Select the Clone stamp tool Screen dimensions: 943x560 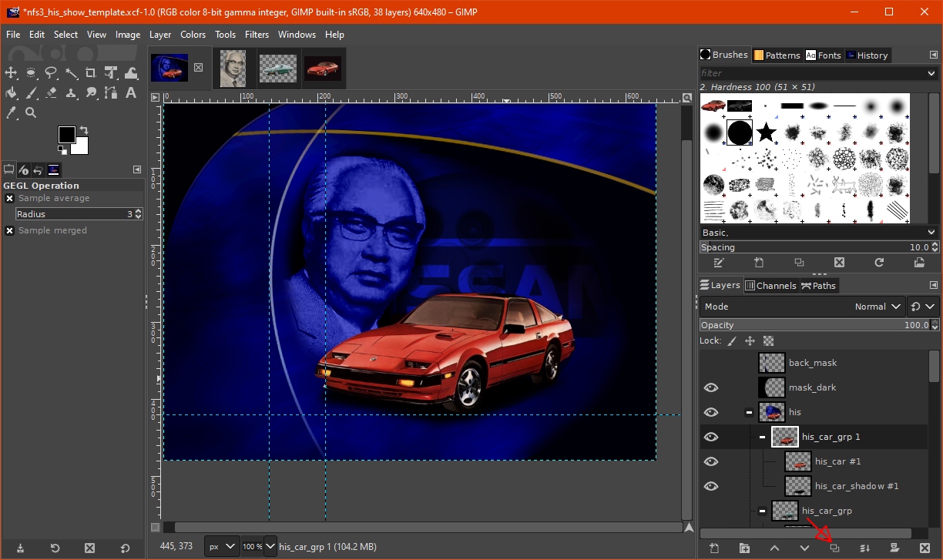(x=71, y=92)
